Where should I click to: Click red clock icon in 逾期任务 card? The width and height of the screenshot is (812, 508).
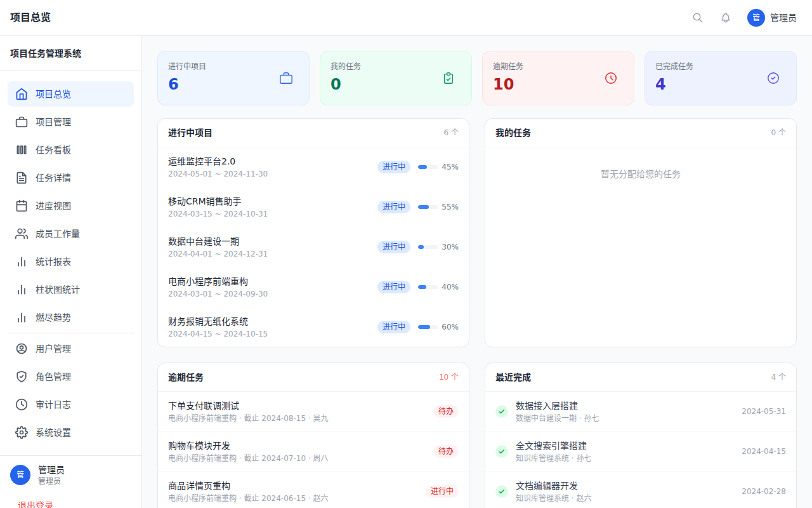click(x=611, y=78)
